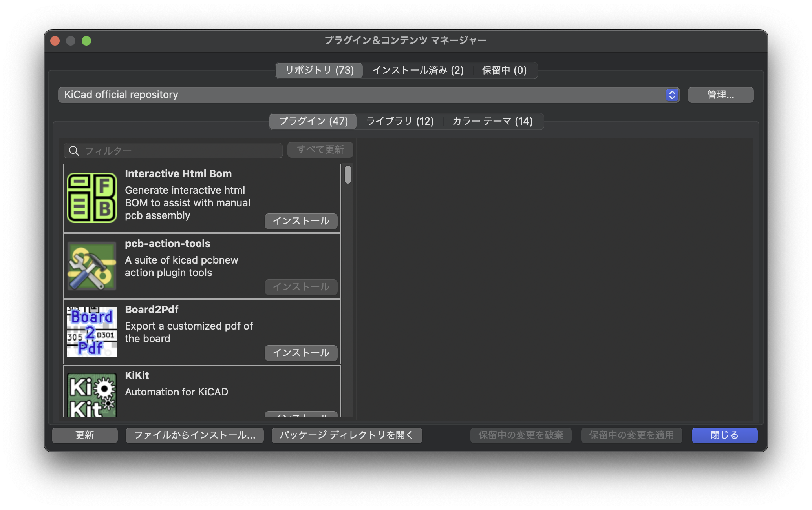Click パッケージ ディレクトリを開く button
Viewport: 812px width, 510px height.
[347, 435]
